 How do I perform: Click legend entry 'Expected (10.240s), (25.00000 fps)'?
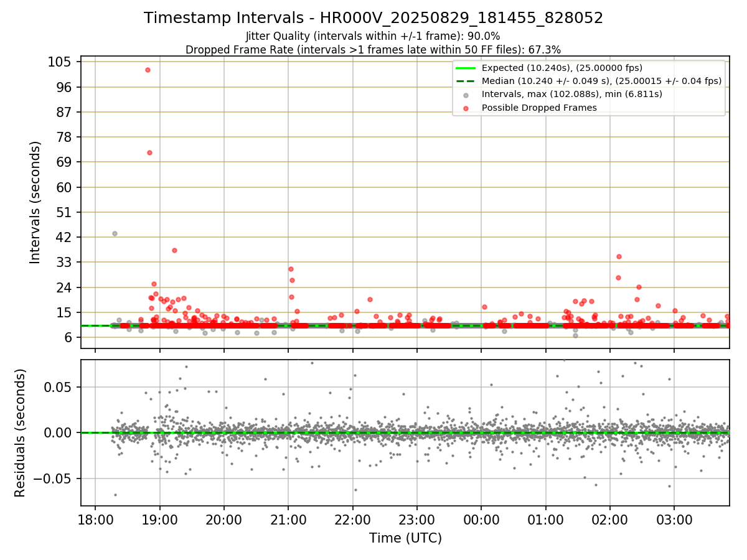pos(562,68)
